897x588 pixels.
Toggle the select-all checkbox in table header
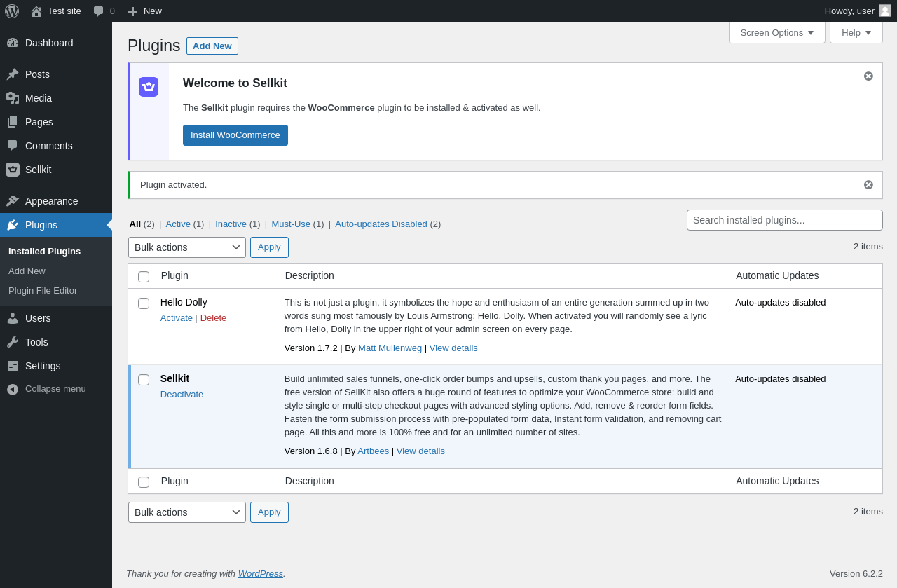tap(144, 277)
